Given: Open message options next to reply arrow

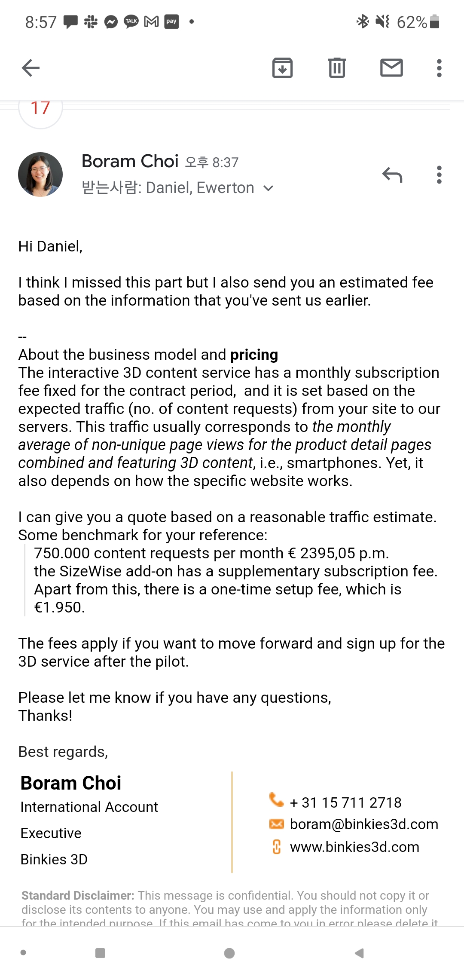Looking at the screenshot, I should [439, 175].
